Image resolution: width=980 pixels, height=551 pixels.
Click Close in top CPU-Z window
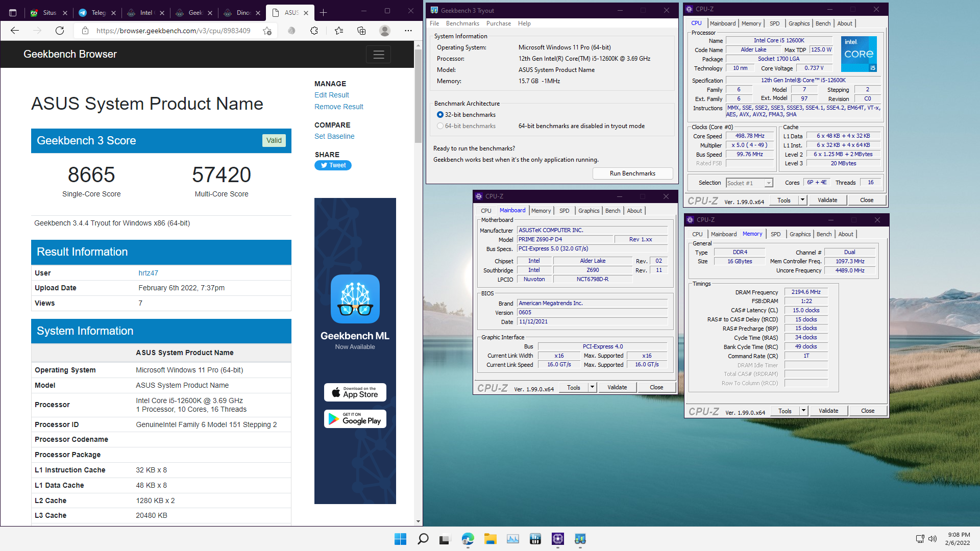[866, 200]
